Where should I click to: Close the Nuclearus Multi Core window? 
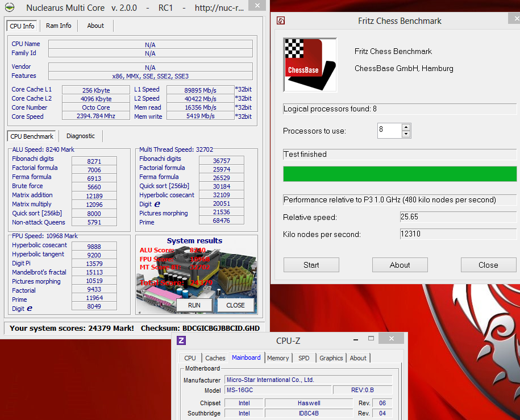click(257, 6)
